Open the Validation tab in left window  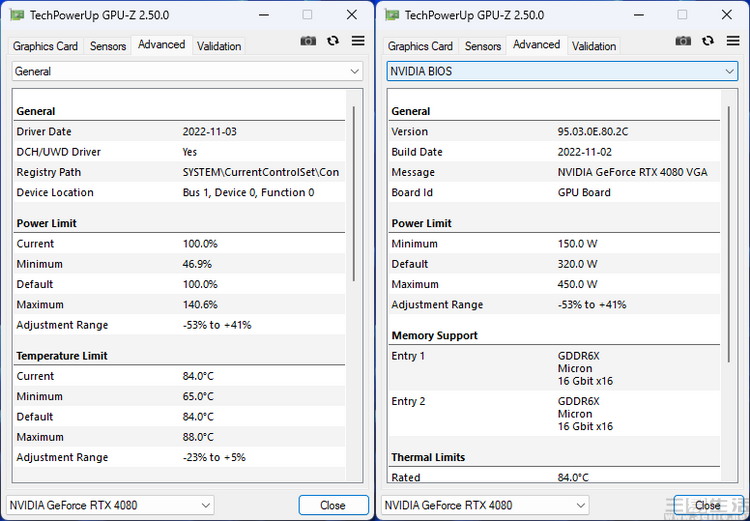click(x=219, y=46)
